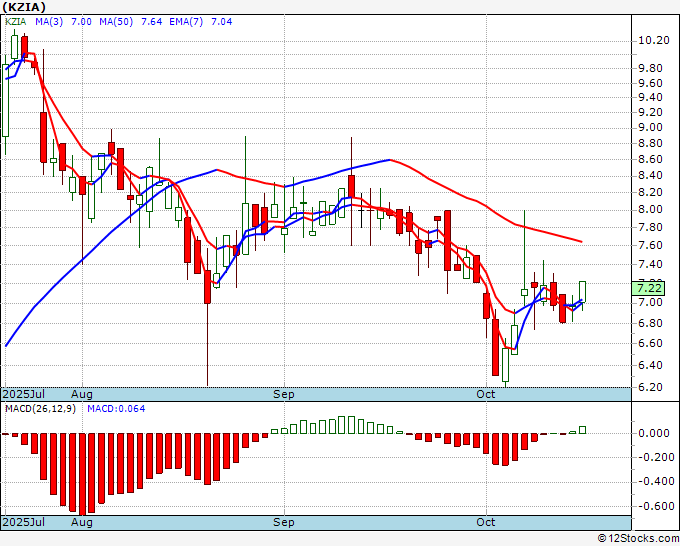The height and width of the screenshot is (546, 680).
Task: Click 2025Jul on the MACD timeline
Action: (23, 522)
